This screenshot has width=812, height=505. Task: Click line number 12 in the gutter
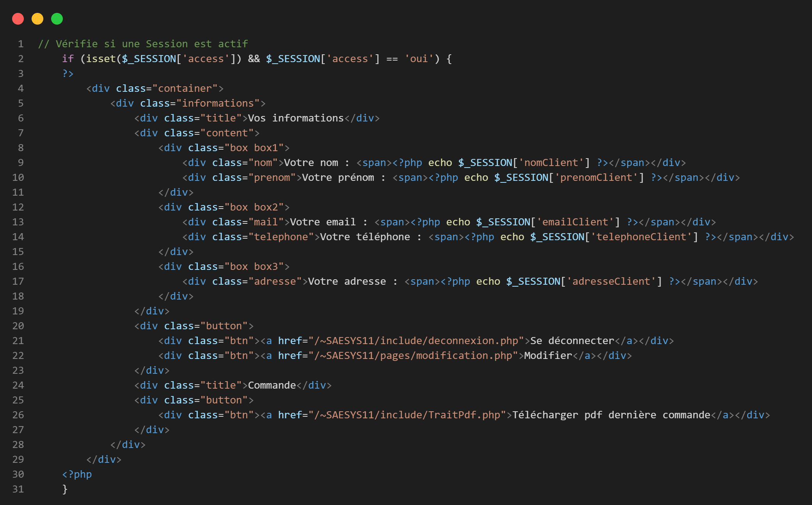point(18,207)
